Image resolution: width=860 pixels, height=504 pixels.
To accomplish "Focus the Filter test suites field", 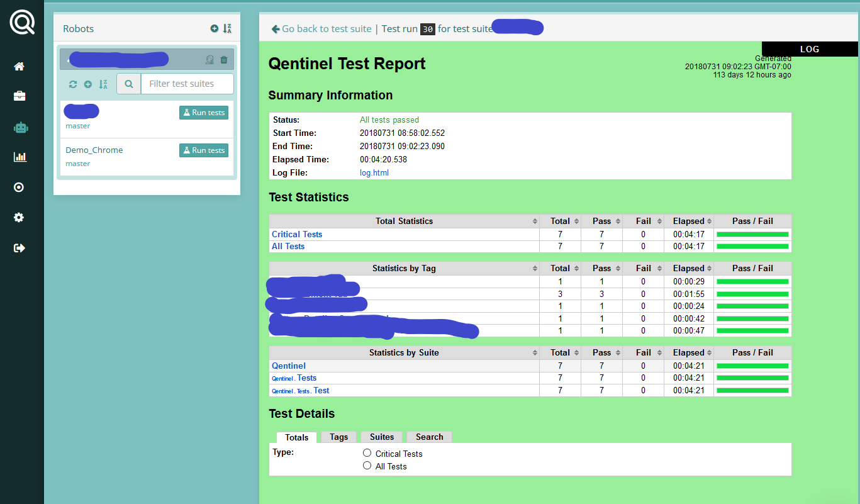I will 187,84.
